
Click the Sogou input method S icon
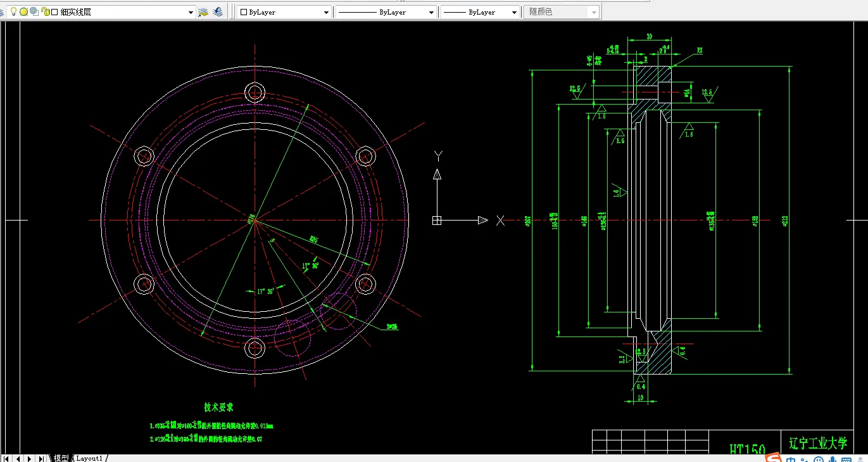773,458
